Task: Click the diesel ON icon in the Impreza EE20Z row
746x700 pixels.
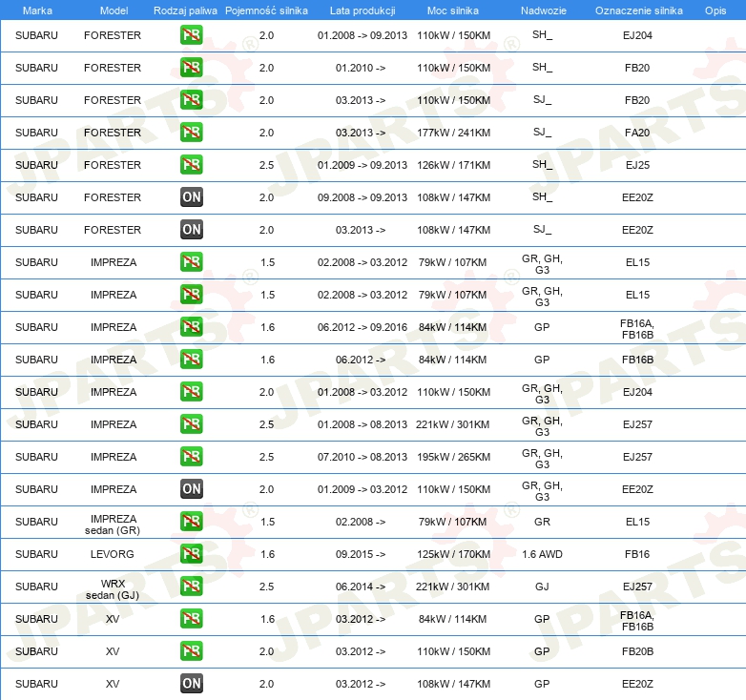Action: click(192, 489)
